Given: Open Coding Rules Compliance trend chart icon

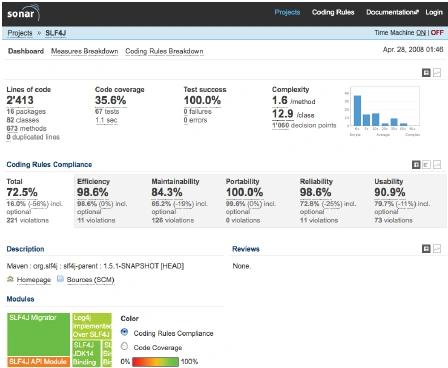Looking at the screenshot, I should click(437, 165).
